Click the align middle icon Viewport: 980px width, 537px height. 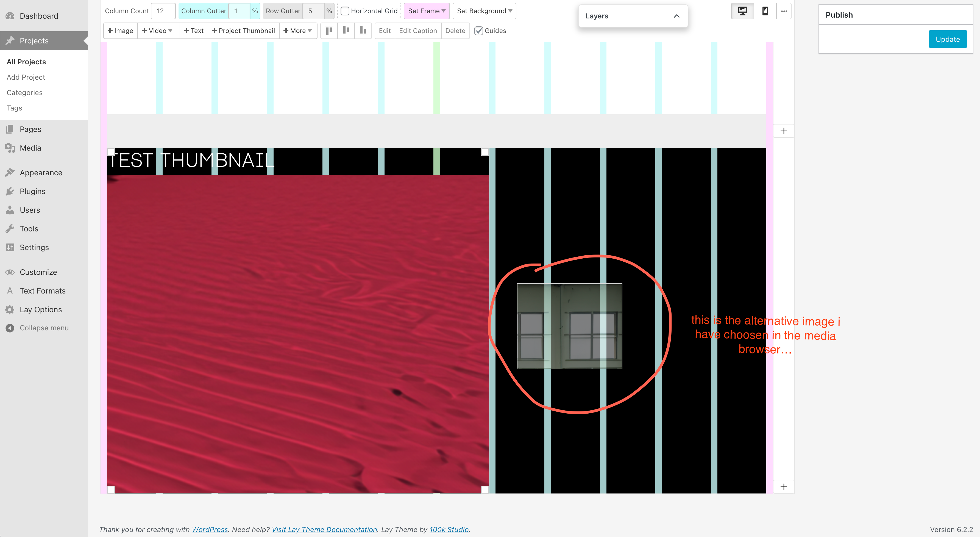point(346,31)
